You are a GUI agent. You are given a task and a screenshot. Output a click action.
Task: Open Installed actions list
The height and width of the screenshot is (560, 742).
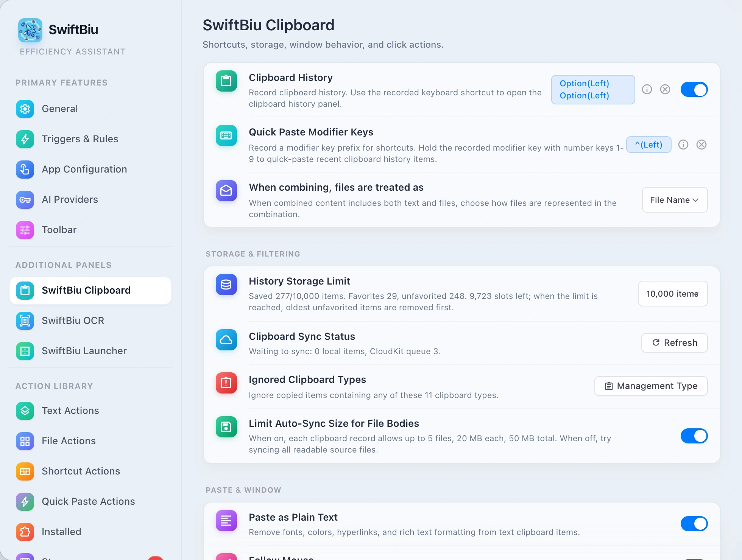pyautogui.click(x=90, y=532)
